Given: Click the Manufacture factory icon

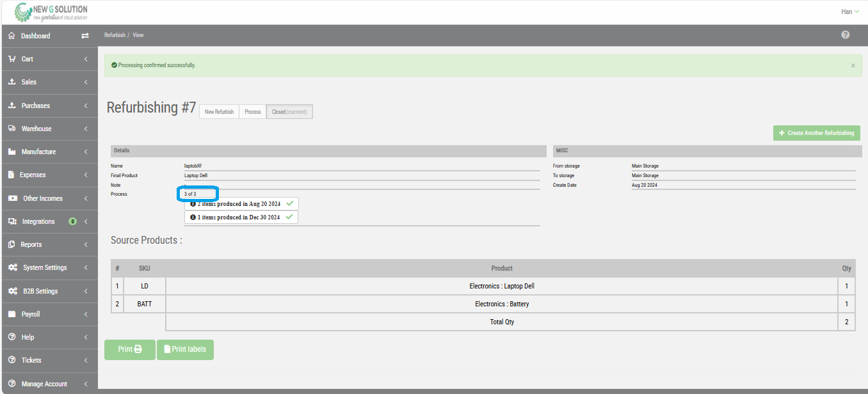Looking at the screenshot, I should pyautogui.click(x=12, y=152).
